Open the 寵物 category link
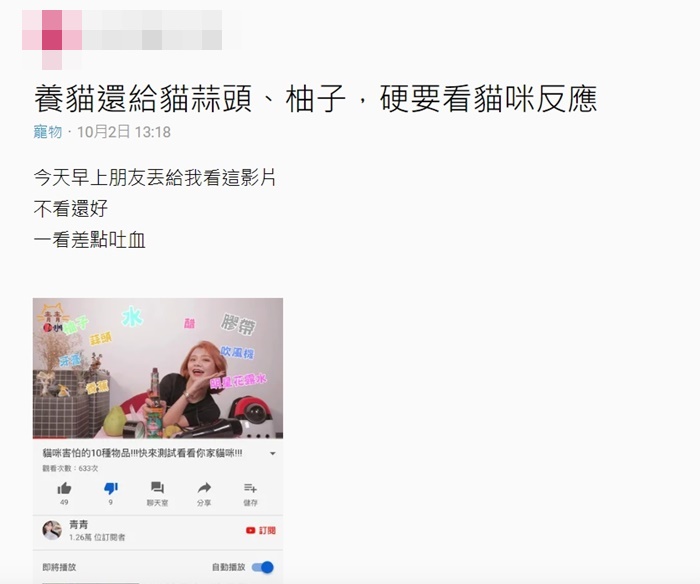Image resolution: width=700 pixels, height=584 pixels. tap(48, 132)
